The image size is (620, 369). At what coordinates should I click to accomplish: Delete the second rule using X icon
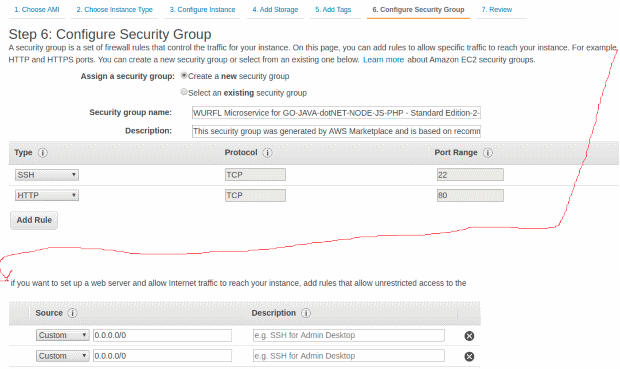tap(469, 356)
